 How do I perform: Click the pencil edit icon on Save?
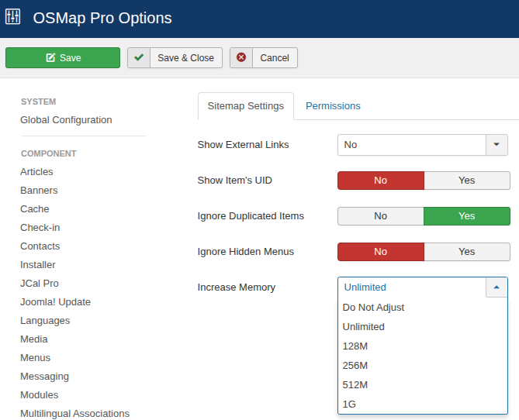point(50,57)
